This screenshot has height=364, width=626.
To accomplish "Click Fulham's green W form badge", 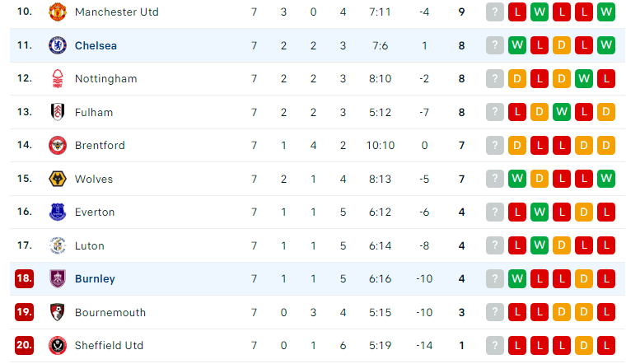I will pyautogui.click(x=561, y=112).
